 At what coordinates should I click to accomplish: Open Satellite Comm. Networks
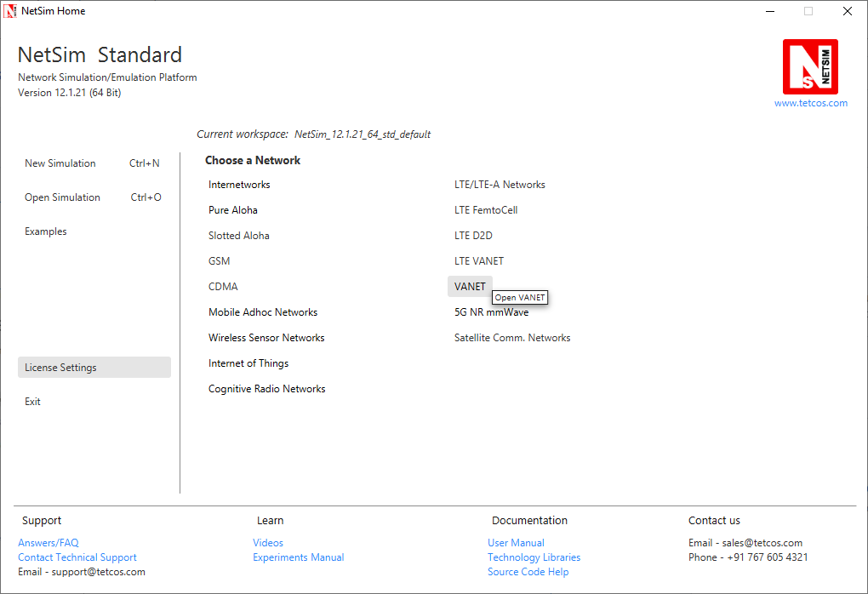point(512,337)
